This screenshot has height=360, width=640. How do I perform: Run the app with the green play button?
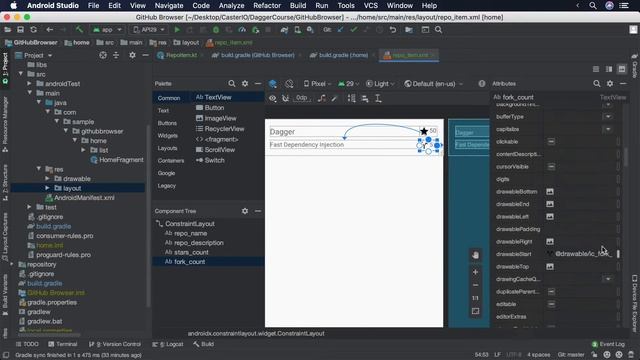point(177,30)
